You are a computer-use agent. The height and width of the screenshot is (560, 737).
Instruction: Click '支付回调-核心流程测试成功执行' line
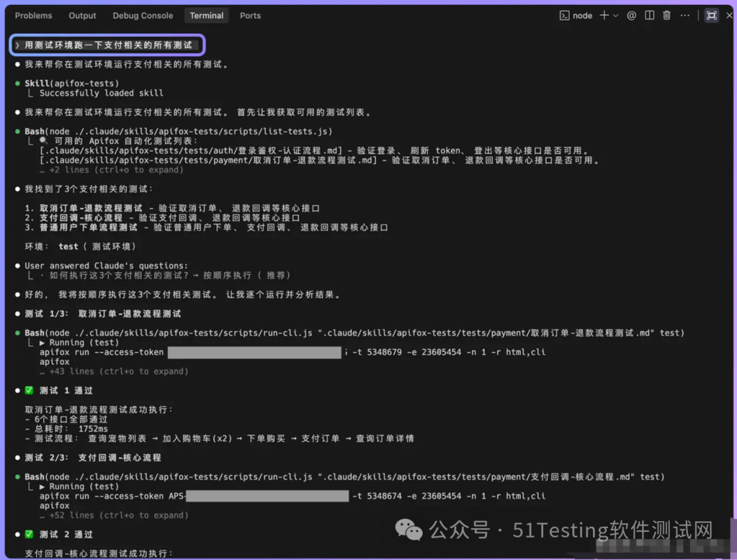click(x=98, y=553)
